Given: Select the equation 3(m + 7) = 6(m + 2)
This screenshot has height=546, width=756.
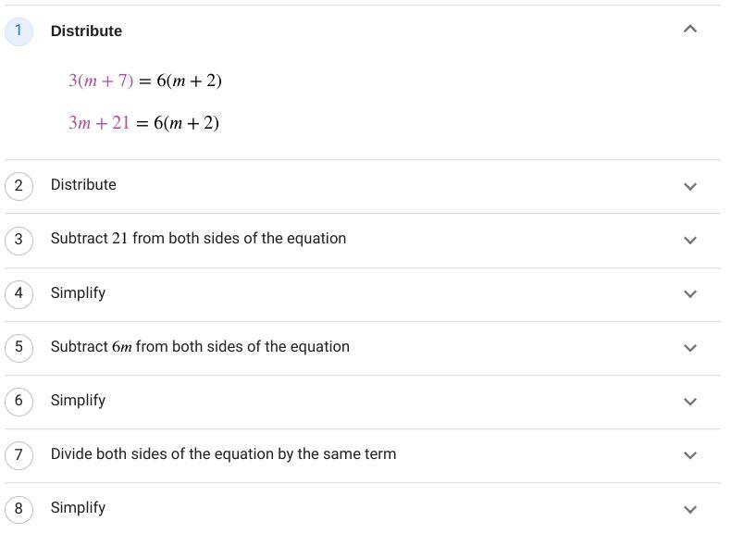Looking at the screenshot, I should 145,81.
